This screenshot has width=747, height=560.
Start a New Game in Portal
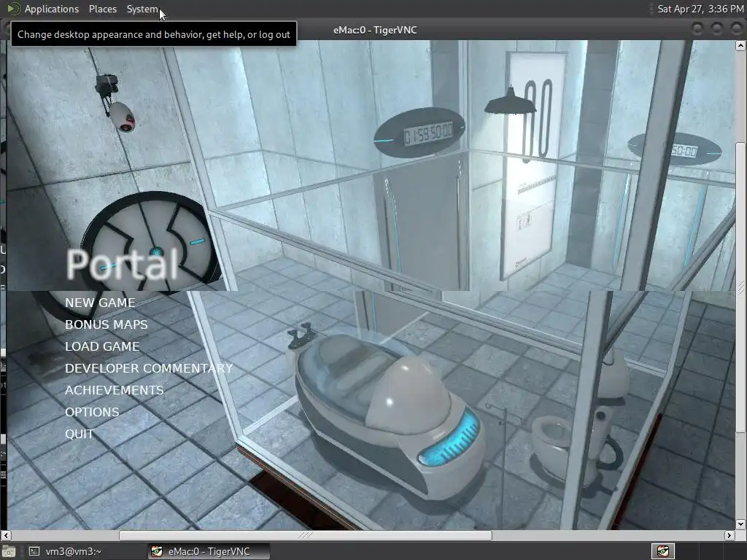click(x=100, y=303)
